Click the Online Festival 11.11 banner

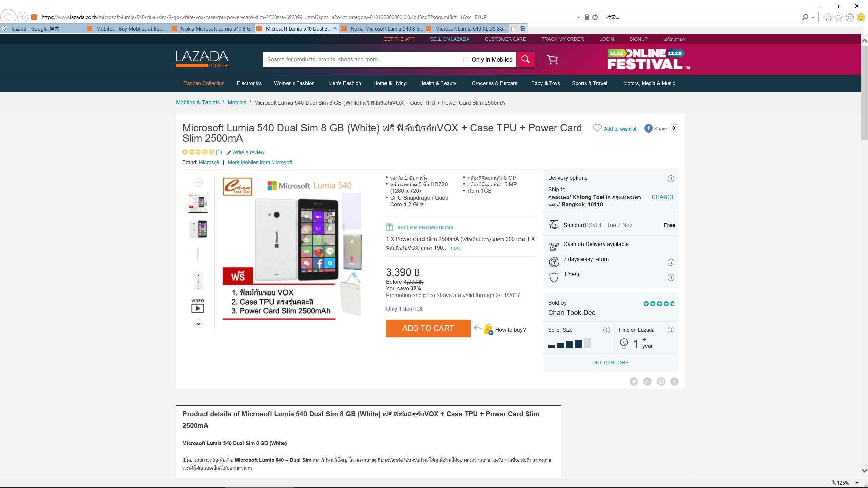tap(648, 59)
